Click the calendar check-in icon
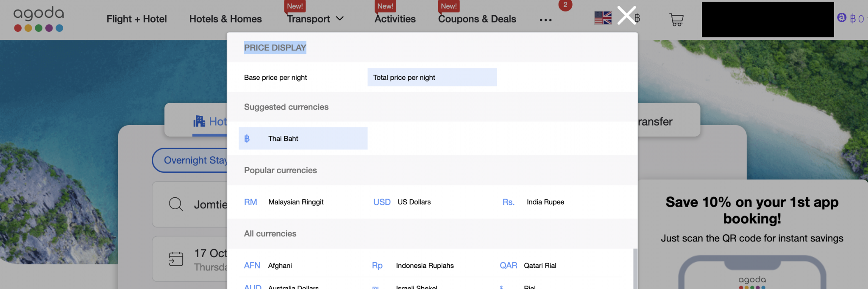The width and height of the screenshot is (868, 289). point(176,259)
